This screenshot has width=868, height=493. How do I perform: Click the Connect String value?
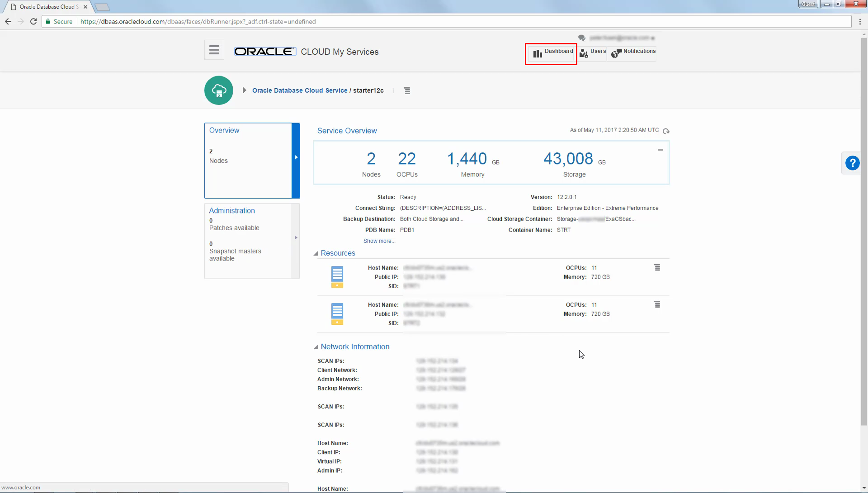443,208
